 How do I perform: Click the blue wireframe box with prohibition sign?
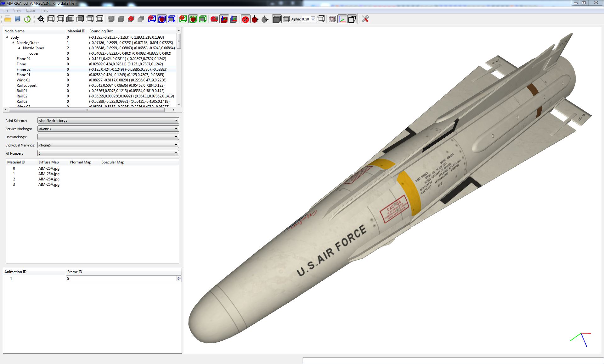point(152,19)
